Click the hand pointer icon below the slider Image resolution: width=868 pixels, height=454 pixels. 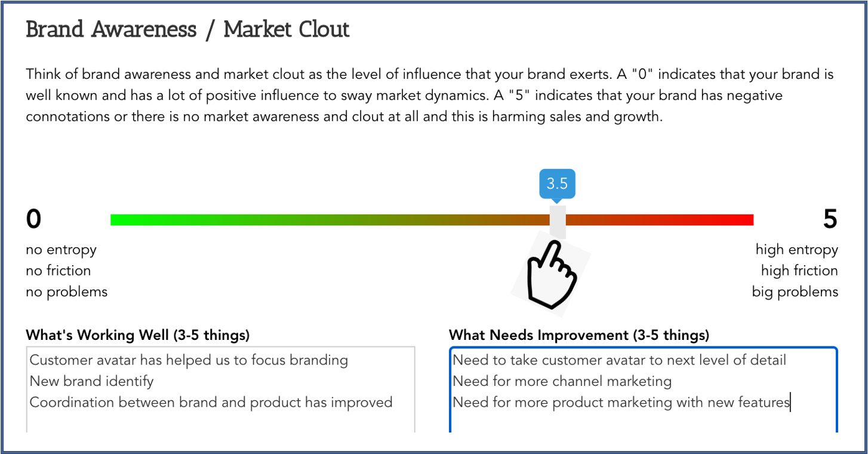[552, 275]
